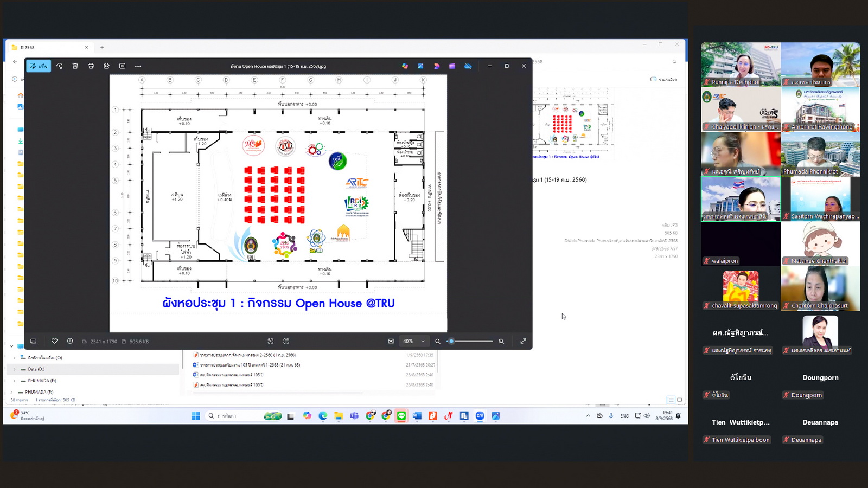Open the three-dots See more menu
Screen dimensions: 868x488
[138, 66]
